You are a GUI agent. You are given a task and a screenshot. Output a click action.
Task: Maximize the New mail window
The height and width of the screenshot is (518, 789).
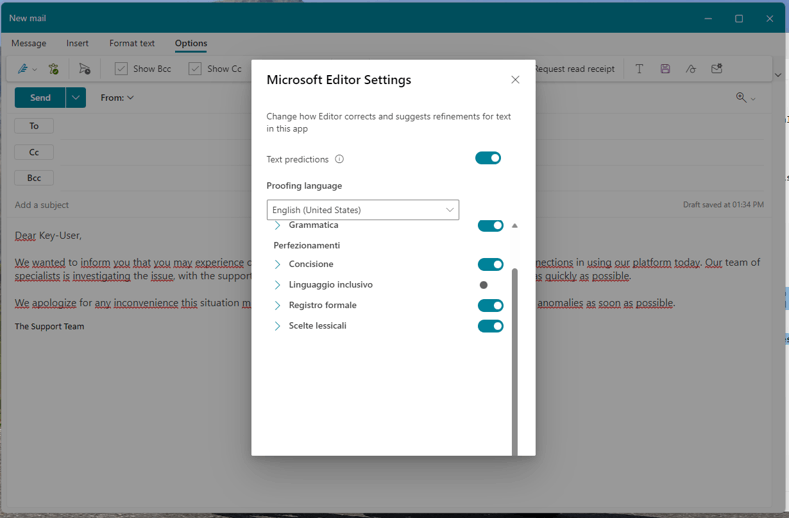[x=739, y=19]
